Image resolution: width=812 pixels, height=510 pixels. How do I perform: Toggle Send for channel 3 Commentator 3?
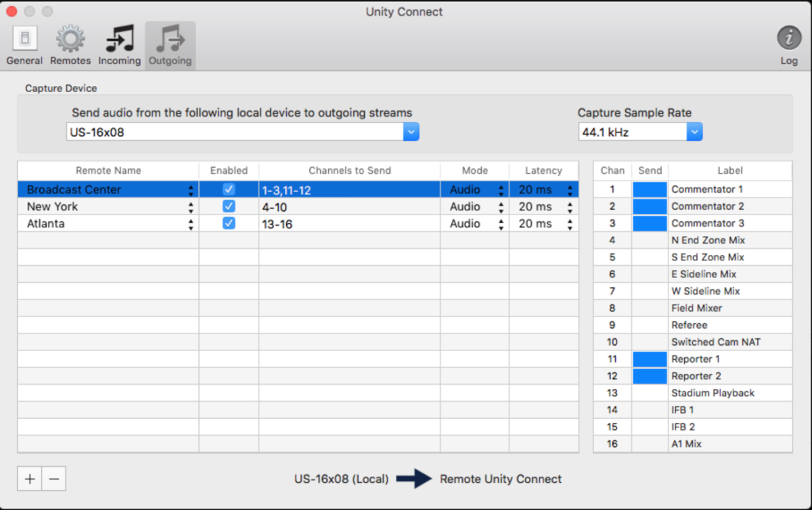click(x=650, y=223)
